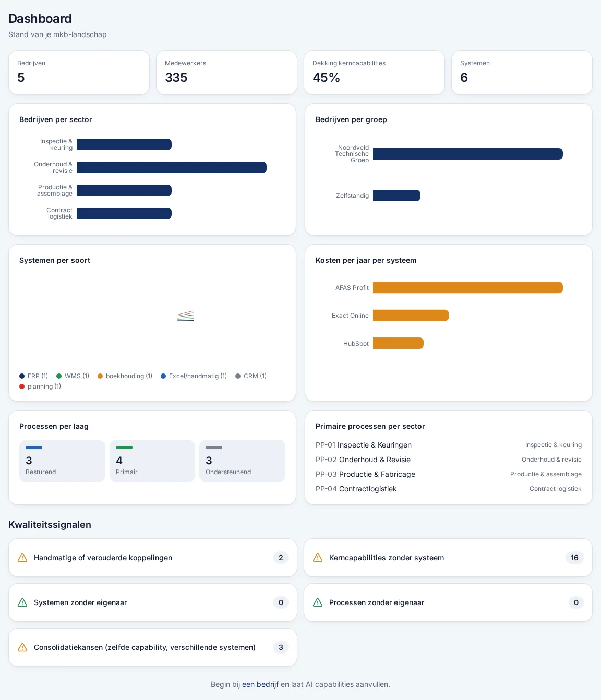Click the HubSpot cost bar
The image size is (601, 700).
tap(398, 343)
